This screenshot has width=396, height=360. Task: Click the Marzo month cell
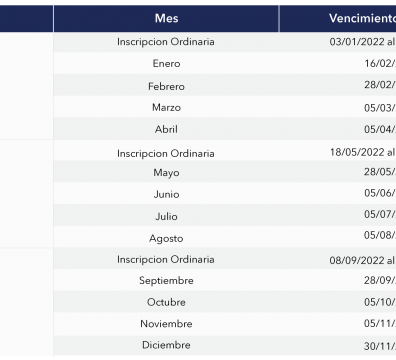(x=166, y=107)
